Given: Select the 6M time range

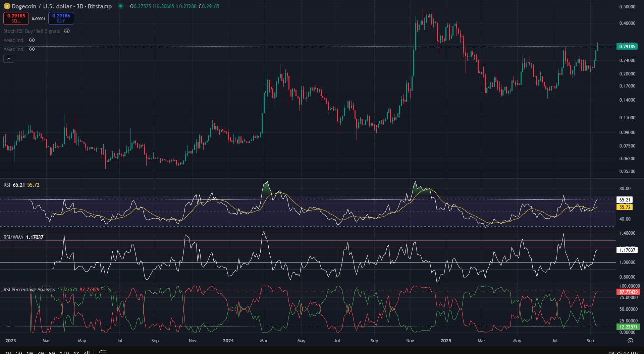Looking at the screenshot, I should (x=52, y=352).
